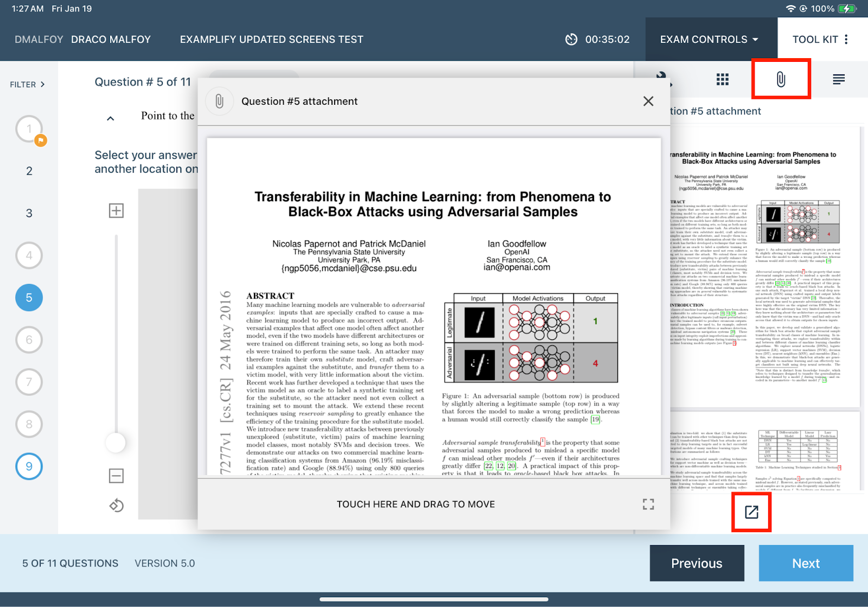Close the Question #5 attachment window
Viewport: 868px width, 607px height.
648,102
